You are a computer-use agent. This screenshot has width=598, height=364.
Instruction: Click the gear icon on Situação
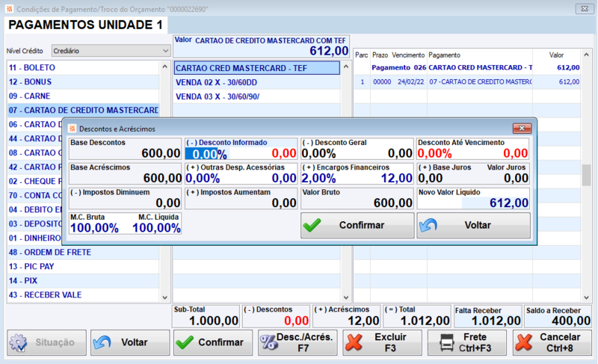click(18, 342)
